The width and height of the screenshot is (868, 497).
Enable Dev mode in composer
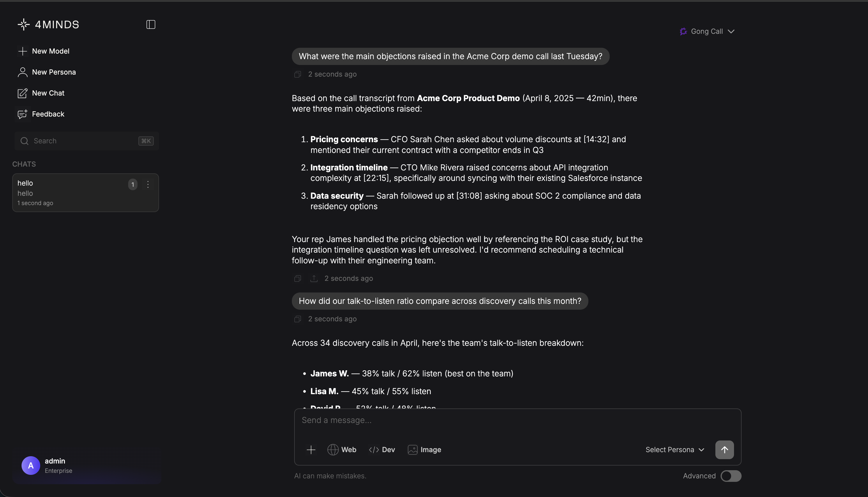pyautogui.click(x=382, y=450)
